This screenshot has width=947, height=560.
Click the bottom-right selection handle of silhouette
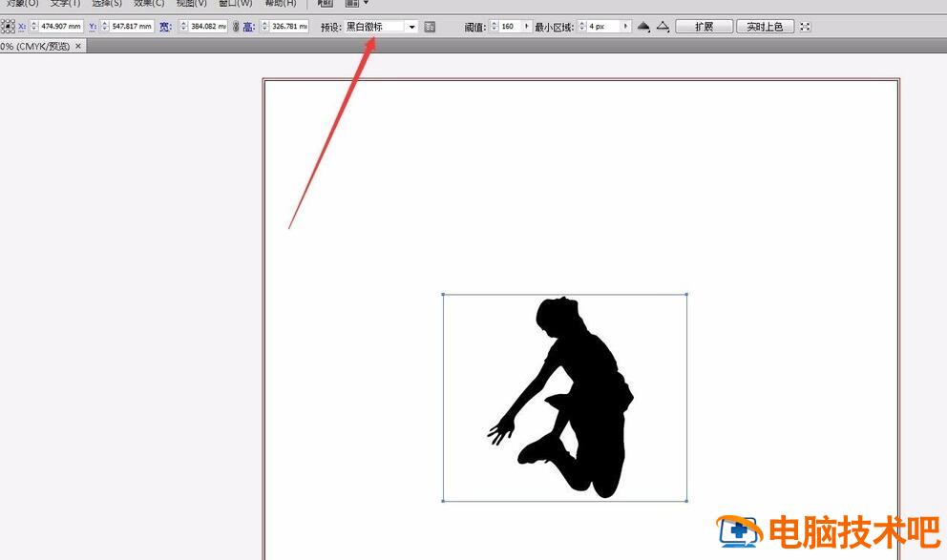[x=686, y=500]
